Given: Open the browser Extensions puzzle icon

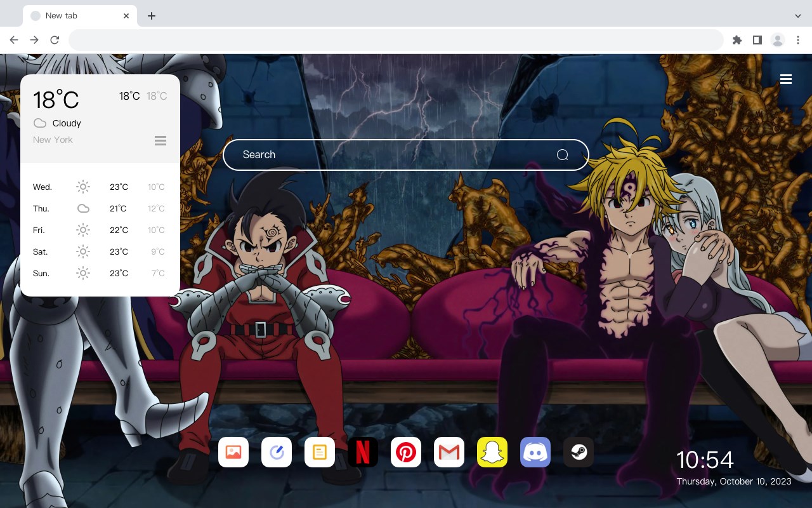Looking at the screenshot, I should point(737,40).
